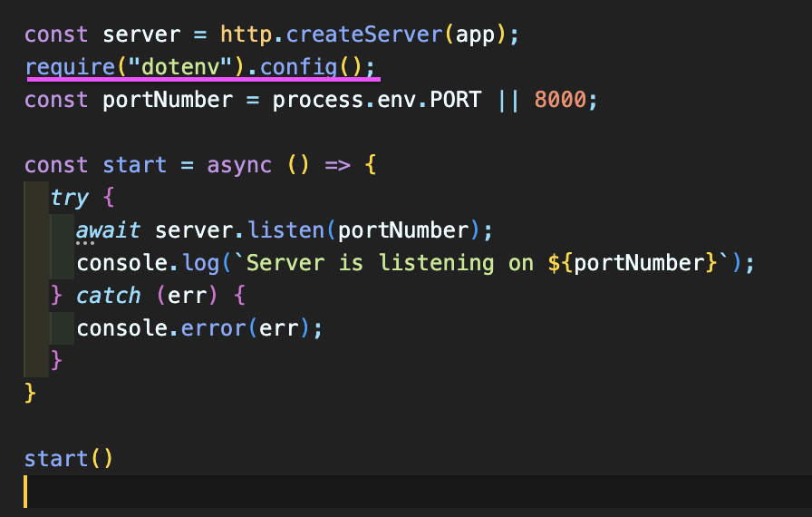Click 'require' in the dotenv line

tap(70, 67)
